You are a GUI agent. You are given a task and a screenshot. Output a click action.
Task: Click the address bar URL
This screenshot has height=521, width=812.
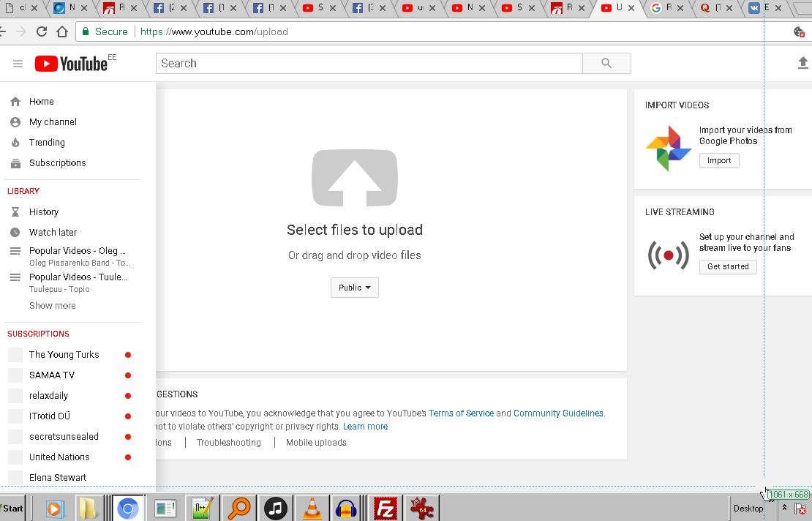pyautogui.click(x=214, y=31)
